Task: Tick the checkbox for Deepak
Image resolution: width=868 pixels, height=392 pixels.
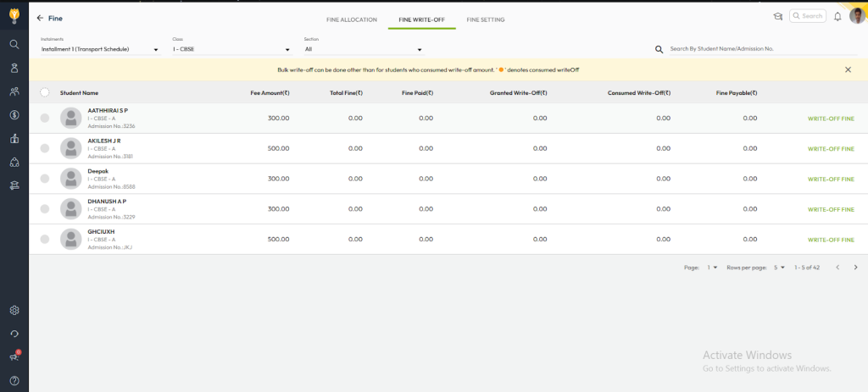Action: click(x=45, y=179)
